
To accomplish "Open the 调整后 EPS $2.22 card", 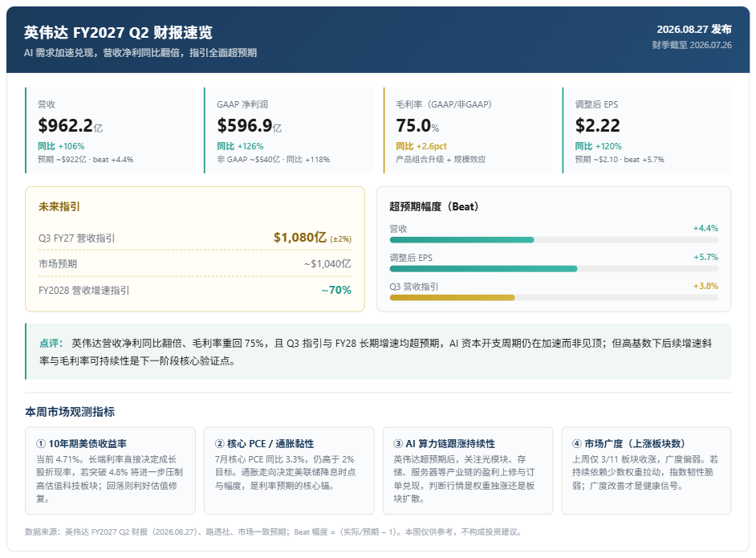I will [647, 130].
